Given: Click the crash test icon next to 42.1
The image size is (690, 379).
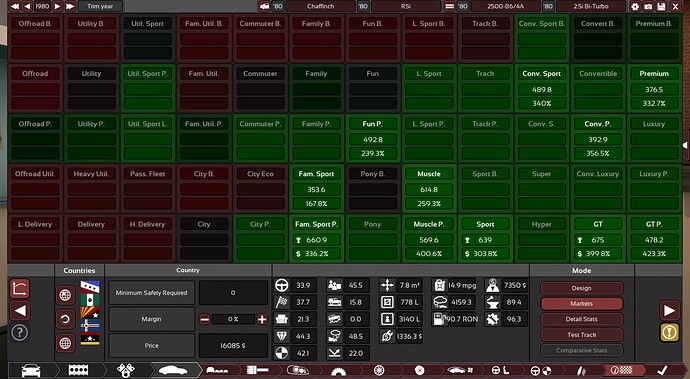Looking at the screenshot, I should [x=282, y=353].
